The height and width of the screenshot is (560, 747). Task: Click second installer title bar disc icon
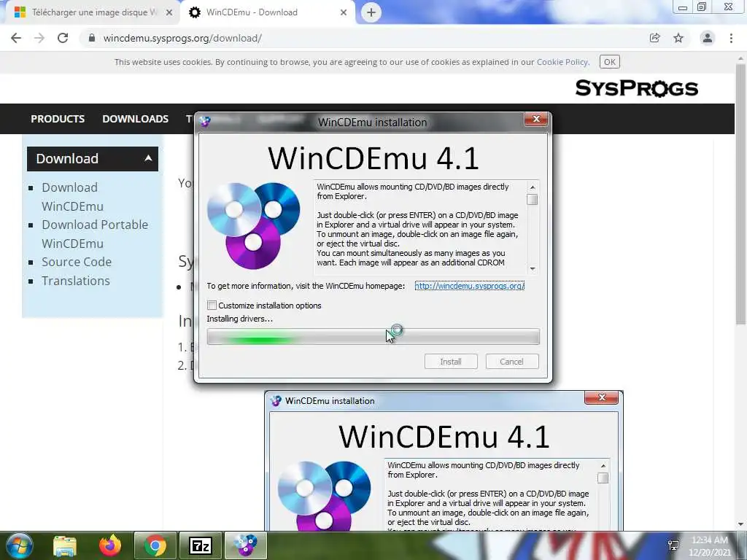click(276, 401)
